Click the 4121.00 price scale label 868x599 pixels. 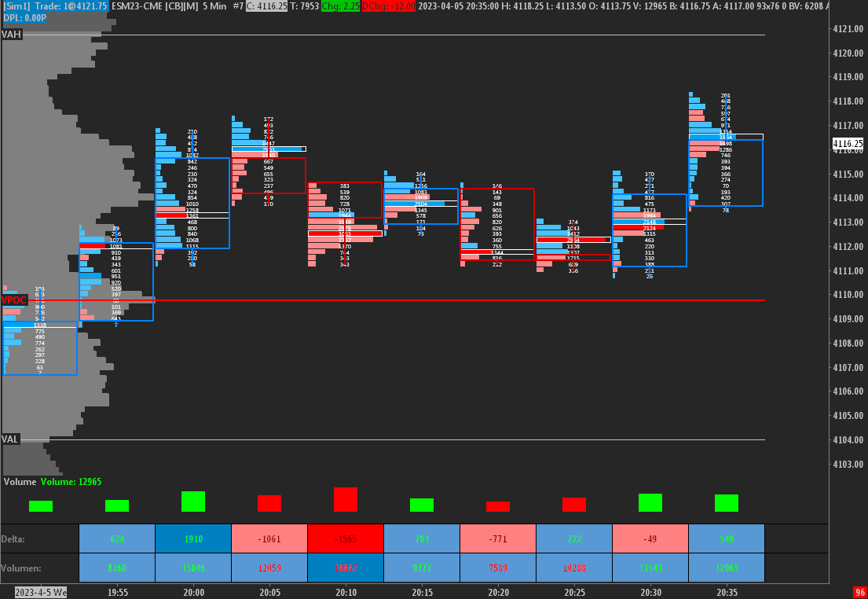tap(848, 29)
